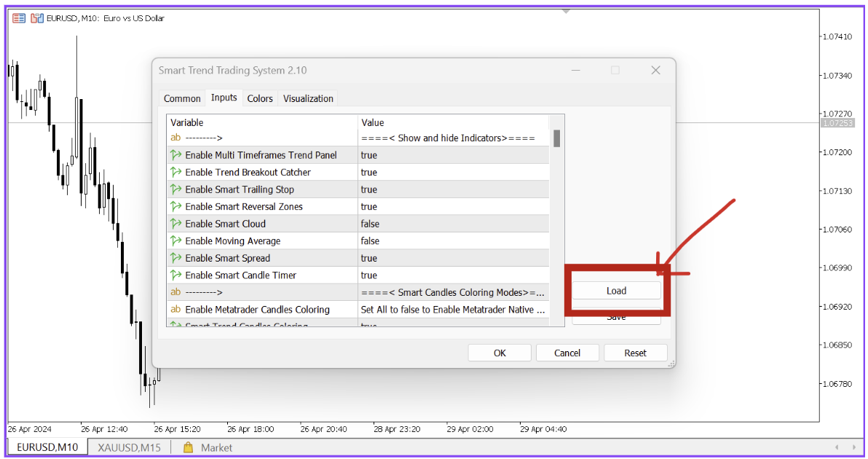
Task: Click the Market shopping bag icon
Action: [188, 447]
